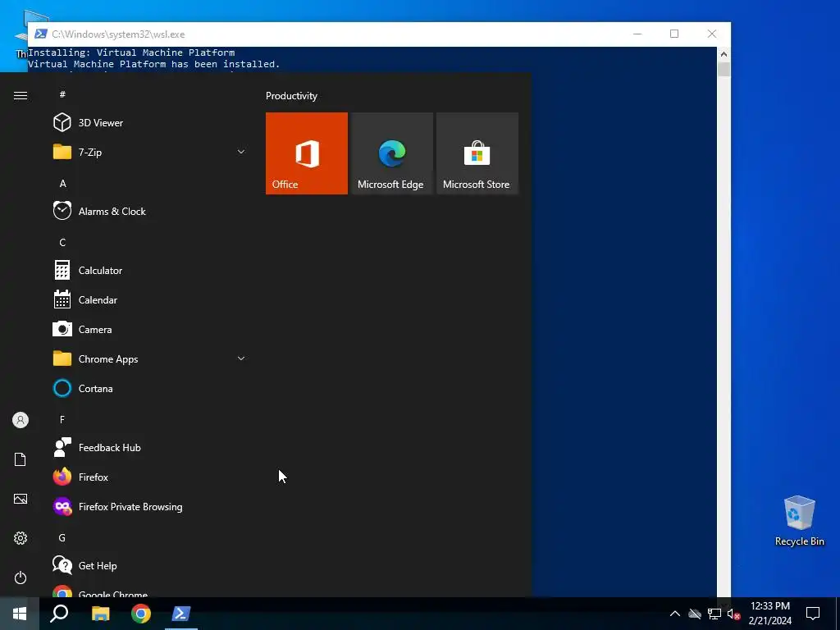Click the F section letter header
This screenshot has width=840, height=630.
62,419
